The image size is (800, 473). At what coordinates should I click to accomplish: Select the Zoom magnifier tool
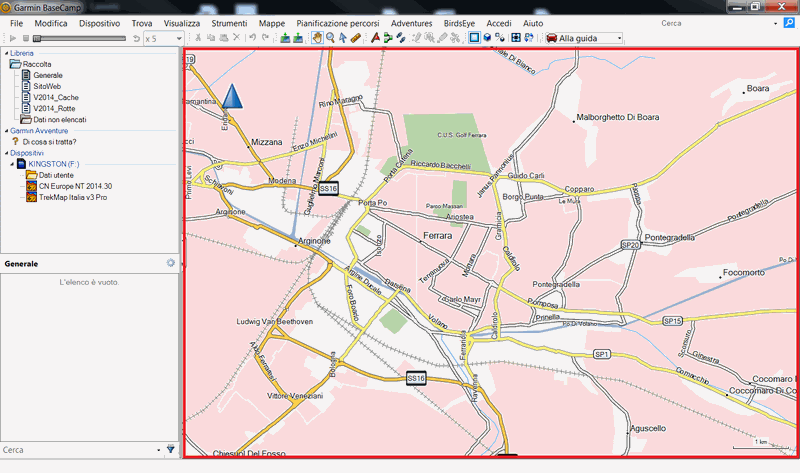click(330, 38)
